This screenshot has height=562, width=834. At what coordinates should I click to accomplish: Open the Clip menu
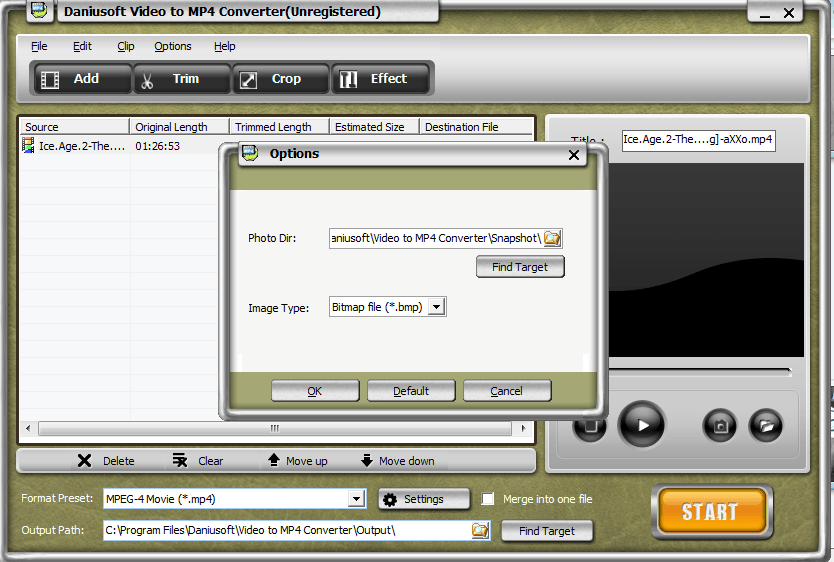[126, 46]
